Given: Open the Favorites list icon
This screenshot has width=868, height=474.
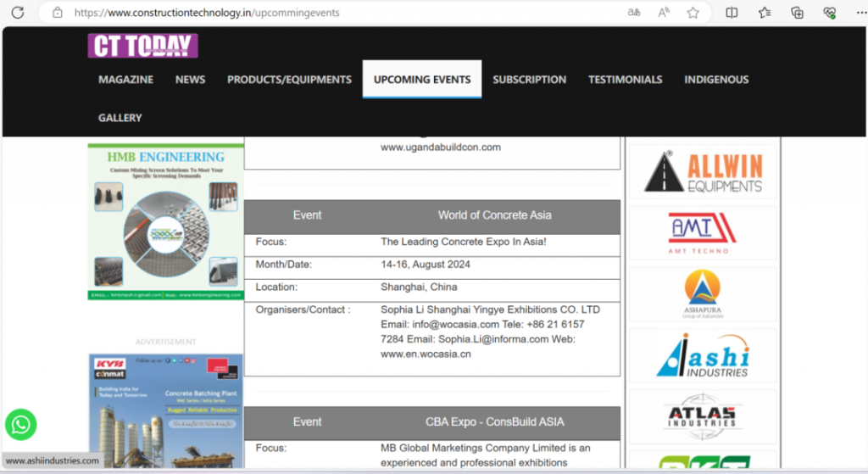Looking at the screenshot, I should click(x=765, y=13).
